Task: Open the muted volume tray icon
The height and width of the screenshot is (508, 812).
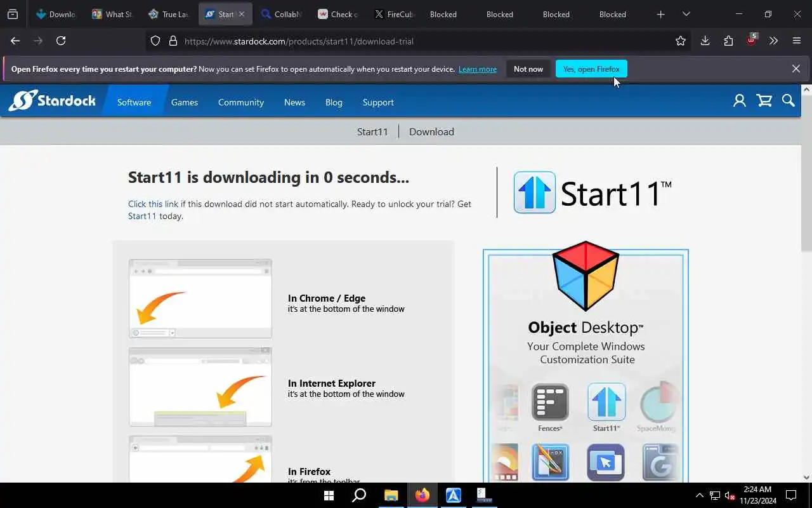Action: [x=730, y=495]
